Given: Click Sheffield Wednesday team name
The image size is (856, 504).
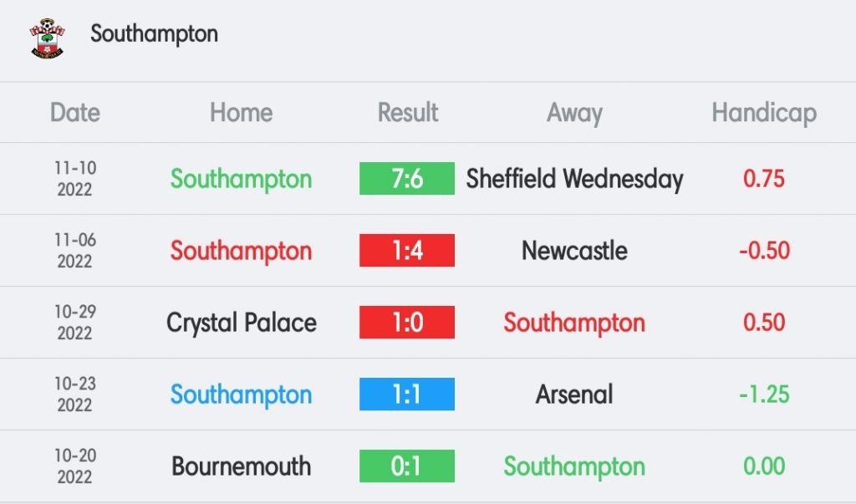Looking at the screenshot, I should click(x=574, y=179).
